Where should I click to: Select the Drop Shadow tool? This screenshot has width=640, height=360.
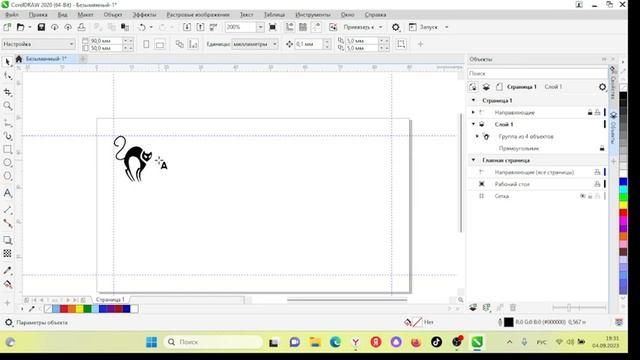(x=7, y=240)
